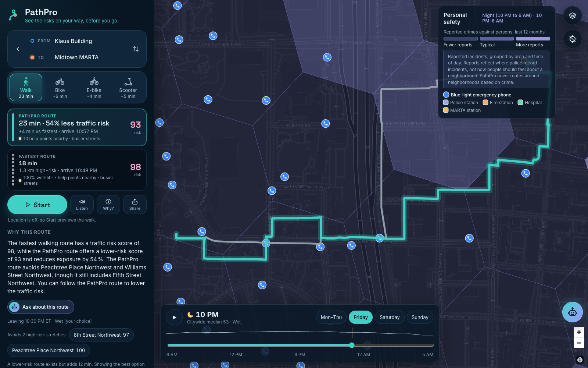Screen dimensions: 588x368
Task: Listen to route explanation
Action: (x=82, y=205)
